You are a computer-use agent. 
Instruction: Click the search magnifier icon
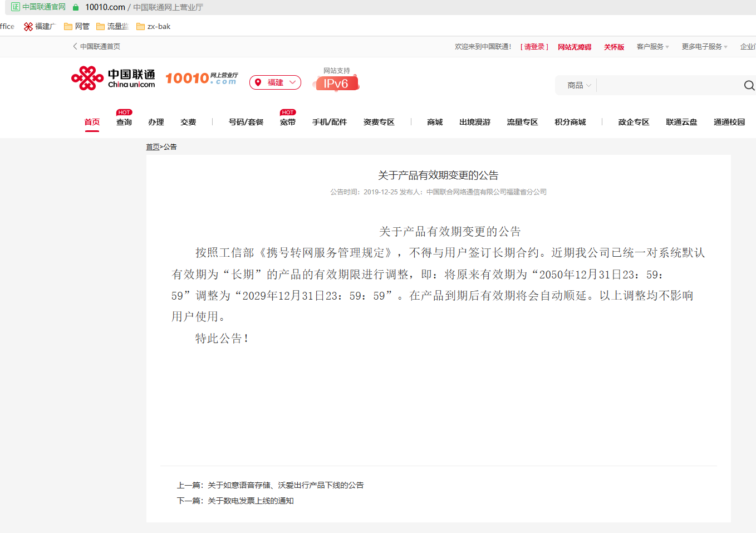tap(749, 85)
